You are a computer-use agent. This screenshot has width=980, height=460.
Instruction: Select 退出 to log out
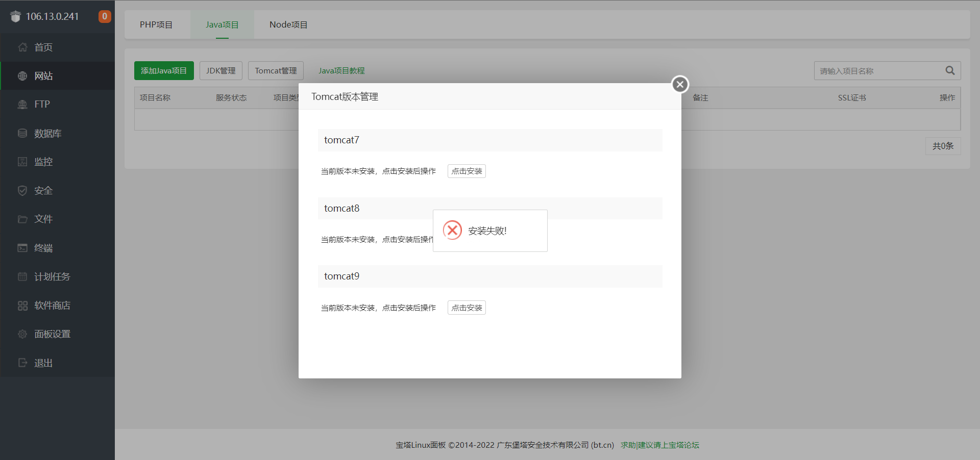(x=58, y=363)
